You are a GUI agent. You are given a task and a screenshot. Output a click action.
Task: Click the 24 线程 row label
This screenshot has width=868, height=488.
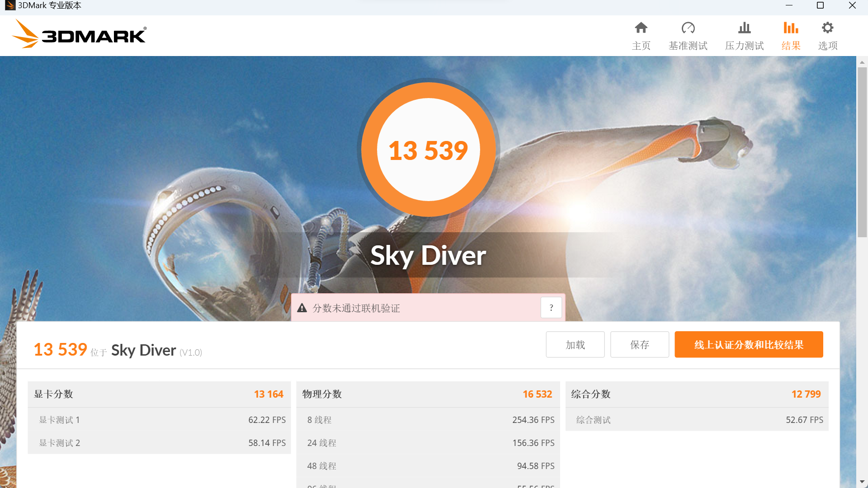[x=322, y=443]
